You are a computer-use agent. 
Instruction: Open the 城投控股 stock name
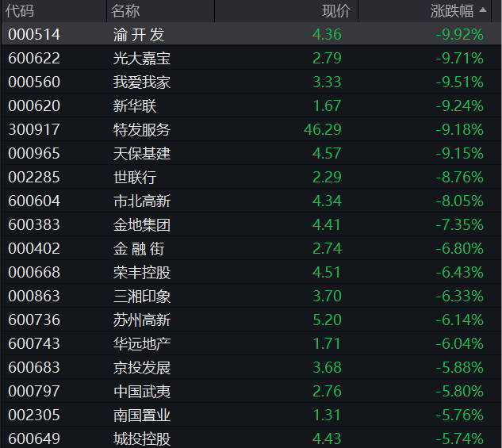[x=142, y=438]
